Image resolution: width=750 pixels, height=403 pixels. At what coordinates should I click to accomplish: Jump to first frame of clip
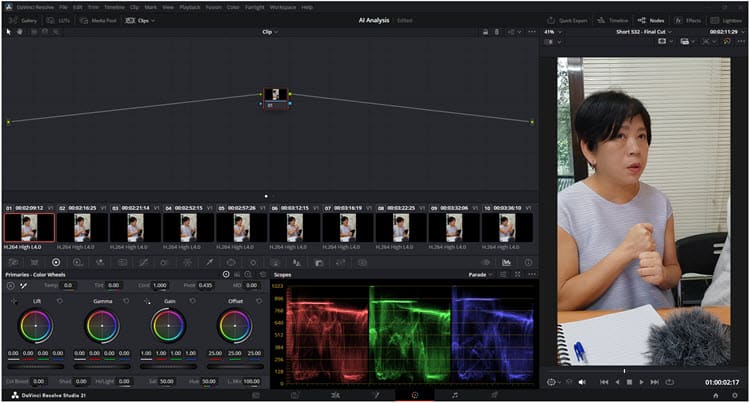604,382
